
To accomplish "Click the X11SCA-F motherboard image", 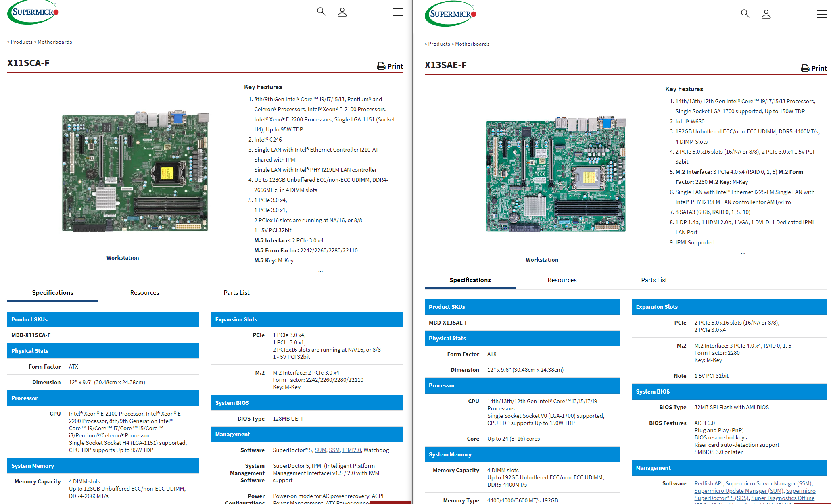I will tap(135, 172).
